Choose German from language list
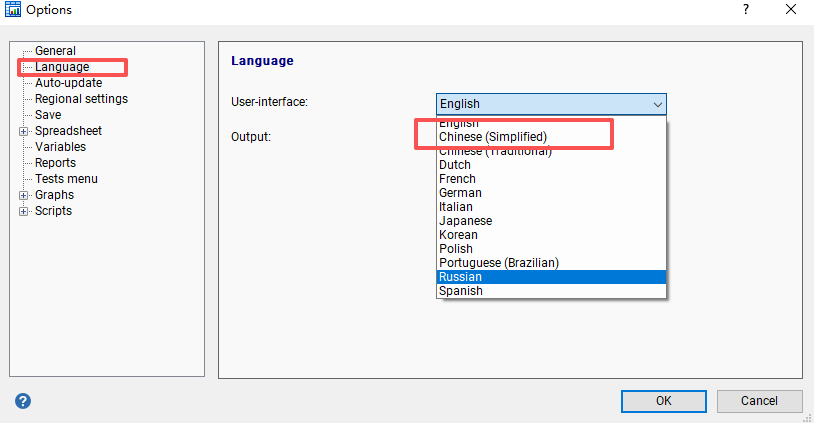This screenshot has width=814, height=423. coord(551,193)
